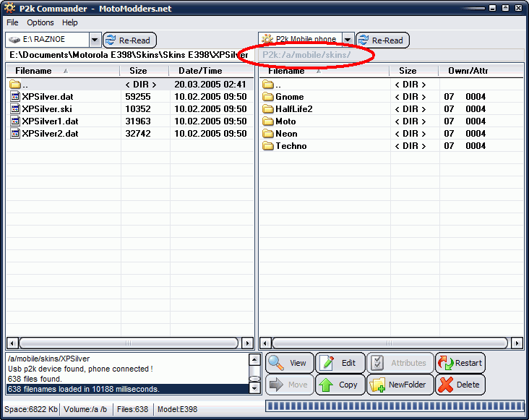The height and width of the screenshot is (420, 529).
Task: Click status bar entry Space:6822 Kb
Action: [x=31, y=409]
